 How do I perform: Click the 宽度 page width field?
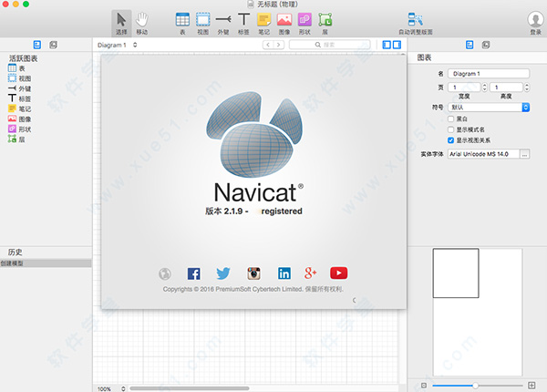[465, 88]
